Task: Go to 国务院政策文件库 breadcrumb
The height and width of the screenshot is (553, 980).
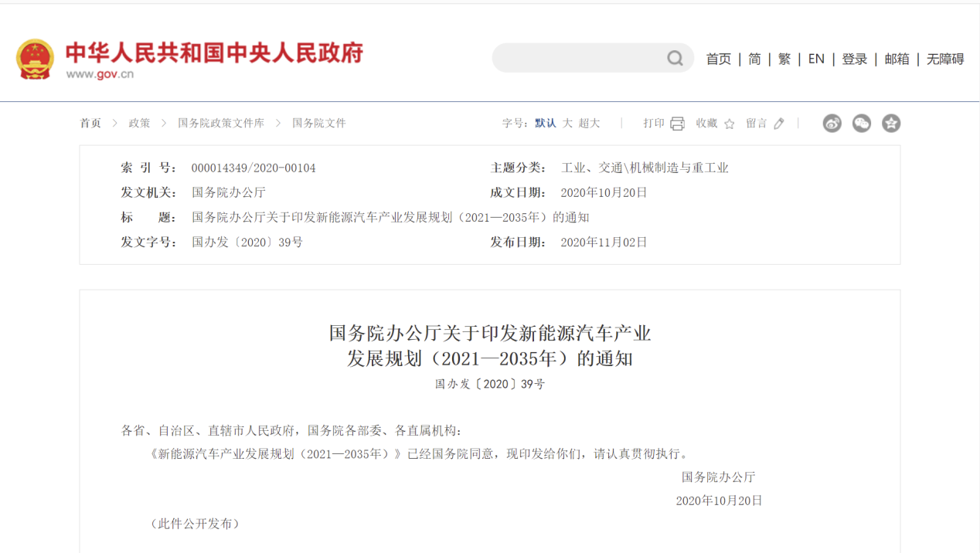Action: coord(221,124)
